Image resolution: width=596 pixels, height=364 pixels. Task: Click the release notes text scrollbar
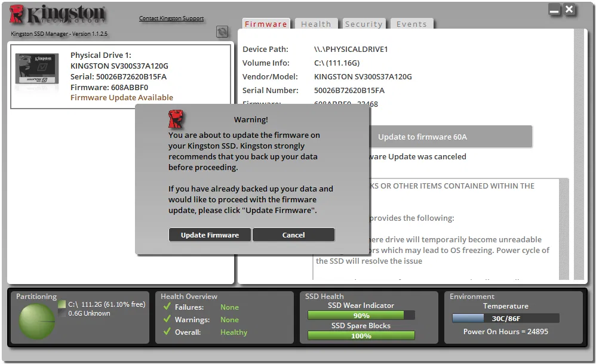[x=564, y=229]
